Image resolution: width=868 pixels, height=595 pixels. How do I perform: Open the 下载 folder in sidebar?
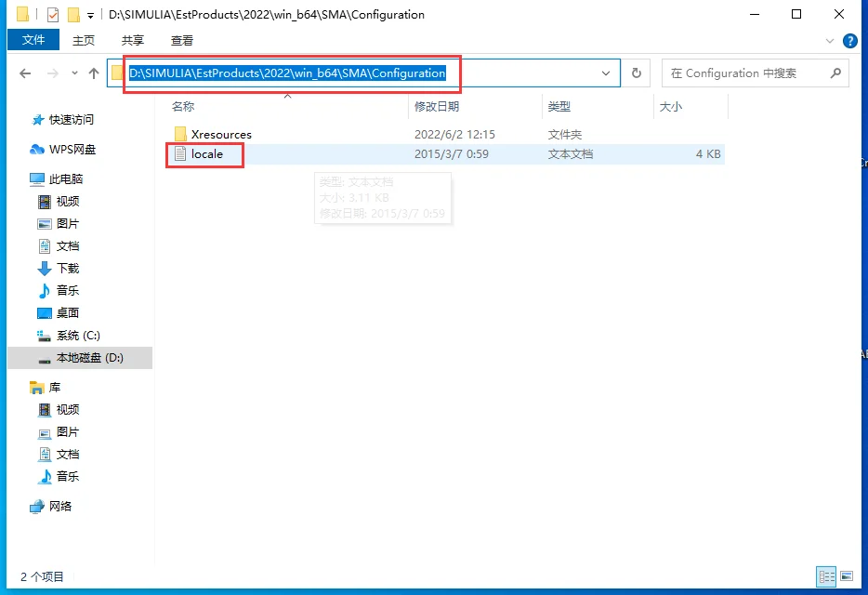(x=68, y=268)
